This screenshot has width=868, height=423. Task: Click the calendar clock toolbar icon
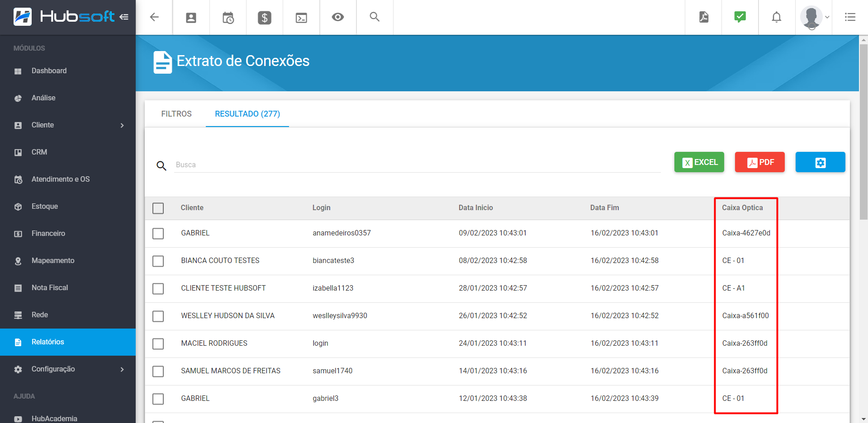pos(228,18)
